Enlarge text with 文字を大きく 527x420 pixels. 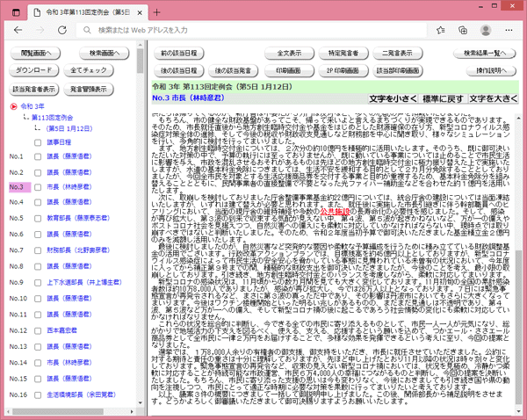494,99
